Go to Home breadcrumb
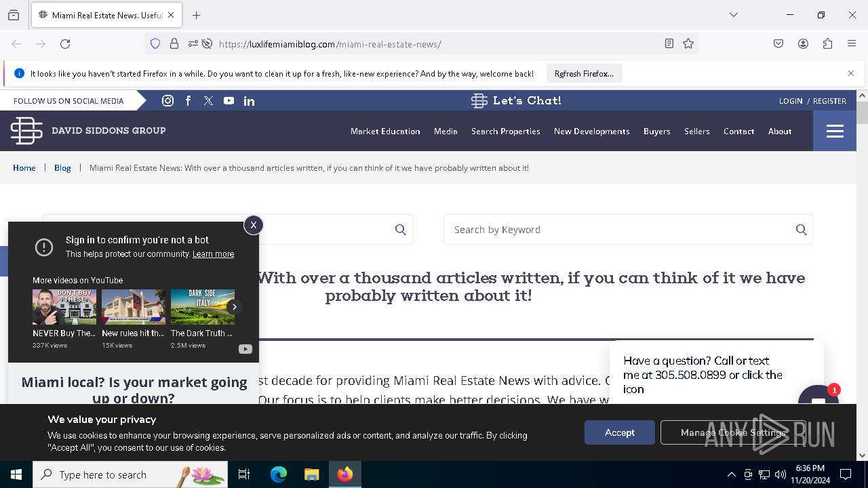The height and width of the screenshot is (488, 868). (x=24, y=167)
